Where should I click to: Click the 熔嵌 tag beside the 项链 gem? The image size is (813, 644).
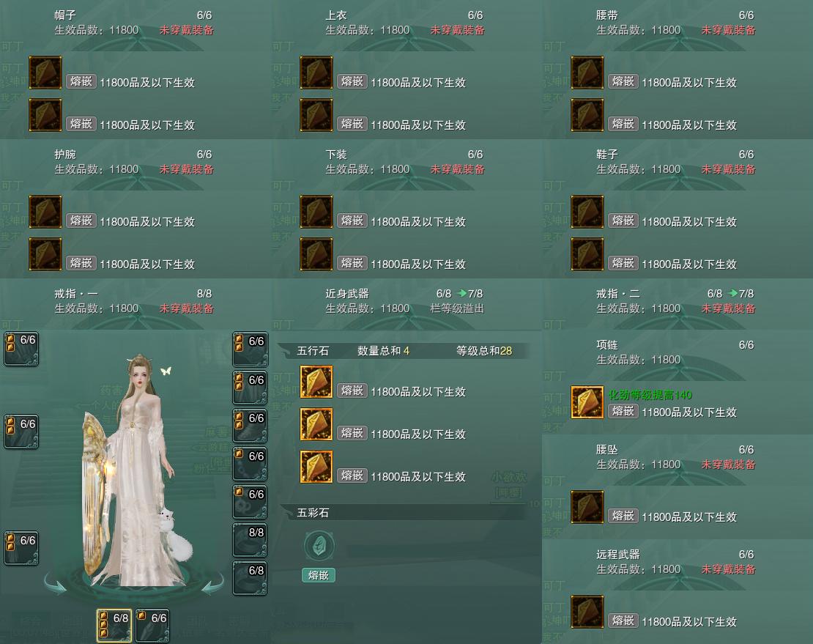tap(623, 412)
